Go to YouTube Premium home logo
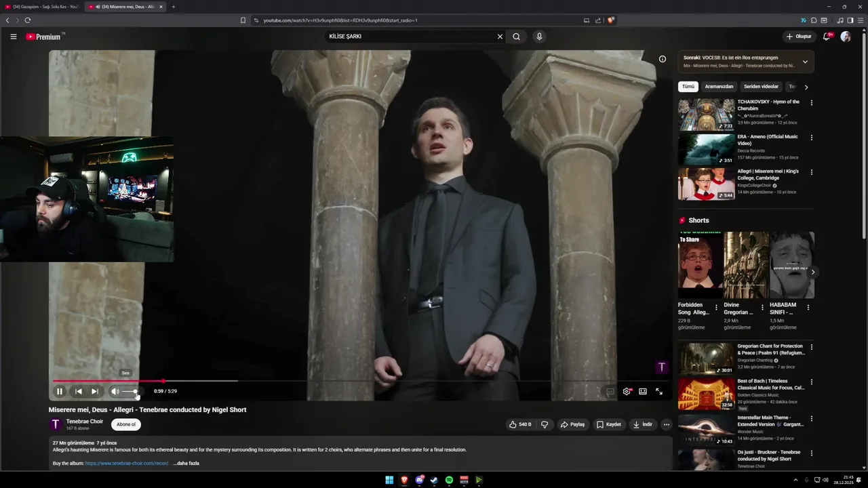 point(45,37)
